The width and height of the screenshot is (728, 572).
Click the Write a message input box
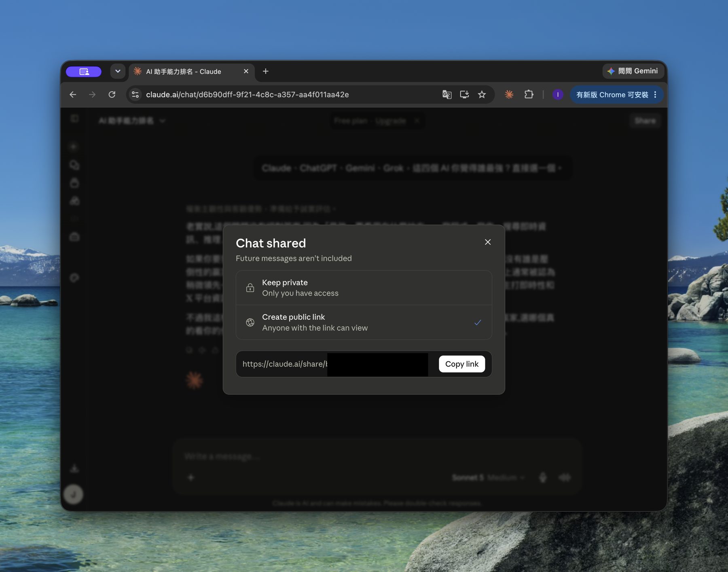click(377, 457)
